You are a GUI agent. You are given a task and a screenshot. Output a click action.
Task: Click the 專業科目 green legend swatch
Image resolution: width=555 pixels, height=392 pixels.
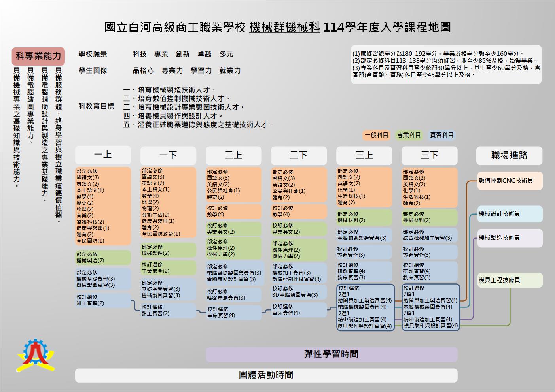[409, 135]
